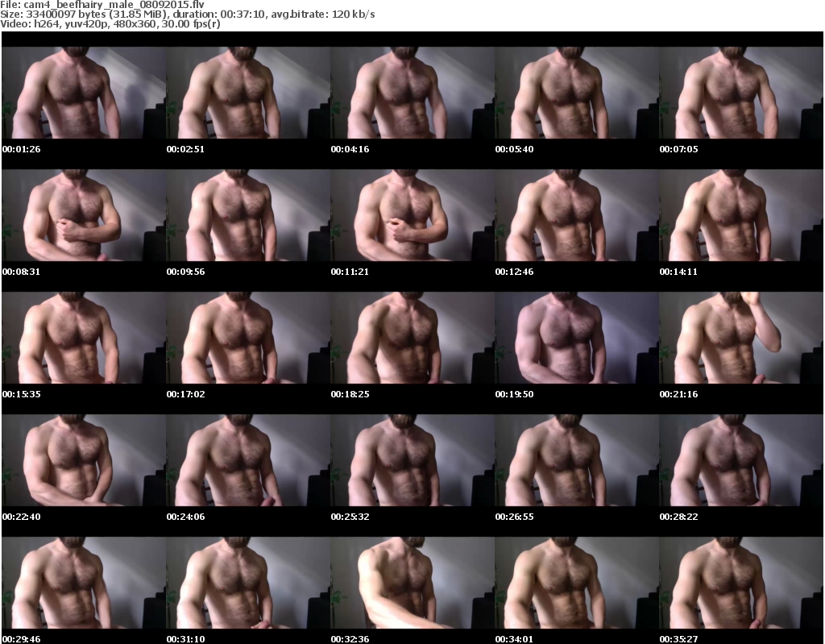Click the 00:18:25 timestamp label

tap(350, 394)
